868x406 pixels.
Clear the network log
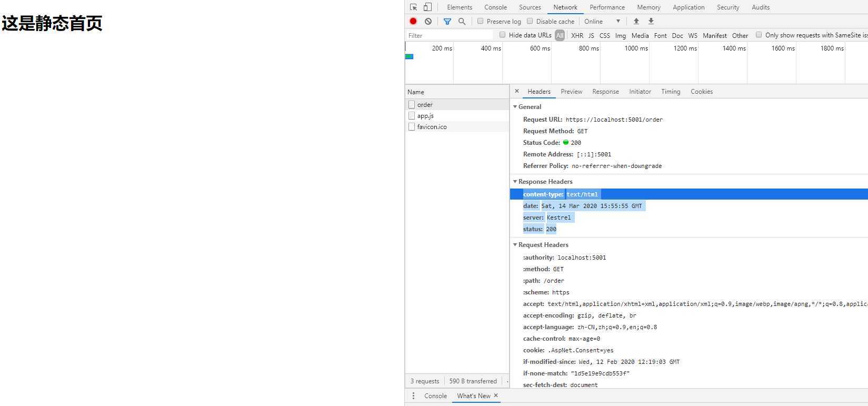click(428, 21)
